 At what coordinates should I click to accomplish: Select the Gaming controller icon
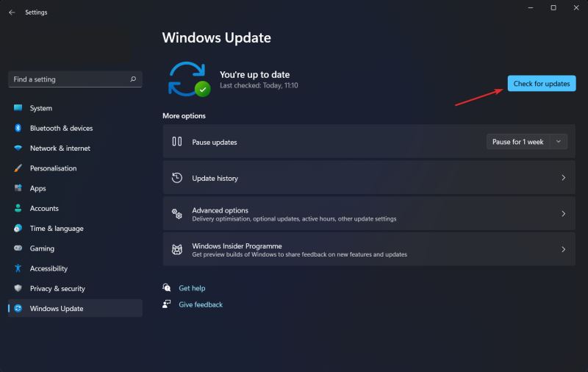pos(18,248)
